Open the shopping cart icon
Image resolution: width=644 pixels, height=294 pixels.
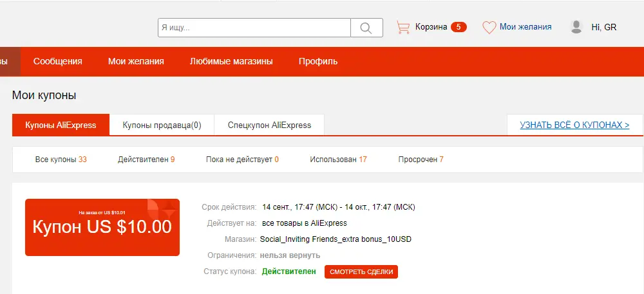coord(403,28)
